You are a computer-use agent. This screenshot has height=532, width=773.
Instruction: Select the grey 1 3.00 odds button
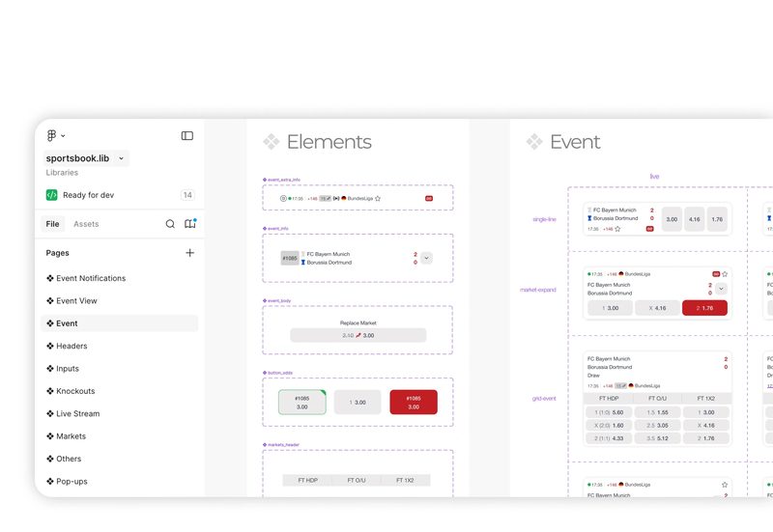click(x=358, y=403)
